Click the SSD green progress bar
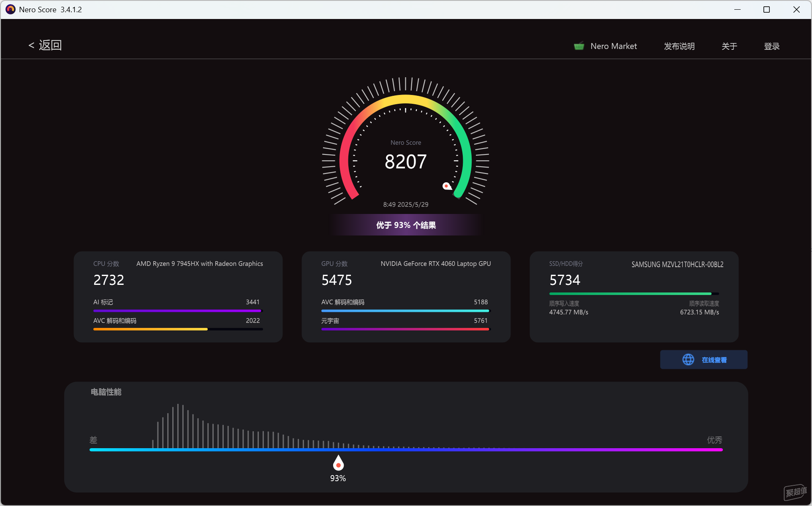The image size is (812, 506). pos(634,294)
